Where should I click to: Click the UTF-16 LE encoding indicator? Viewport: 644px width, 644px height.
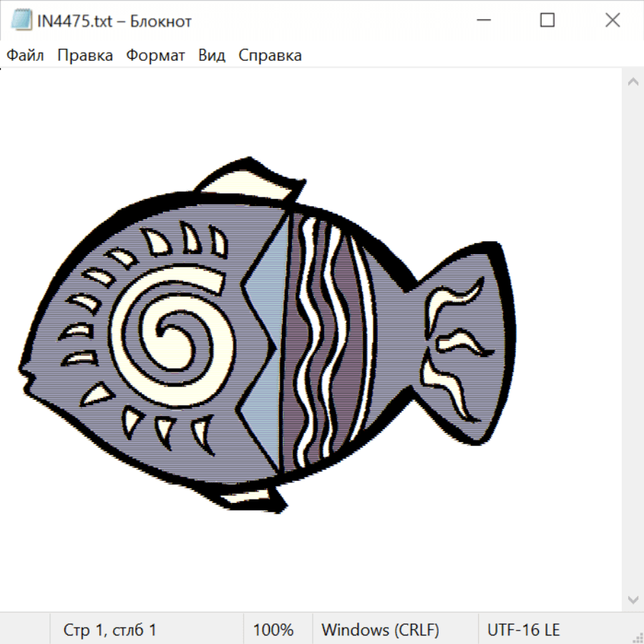[x=523, y=630]
